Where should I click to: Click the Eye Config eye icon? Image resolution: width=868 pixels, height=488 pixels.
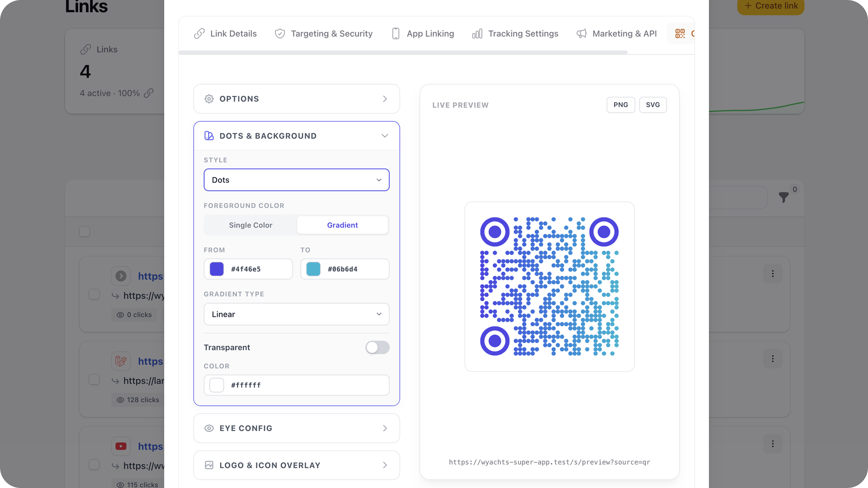209,428
